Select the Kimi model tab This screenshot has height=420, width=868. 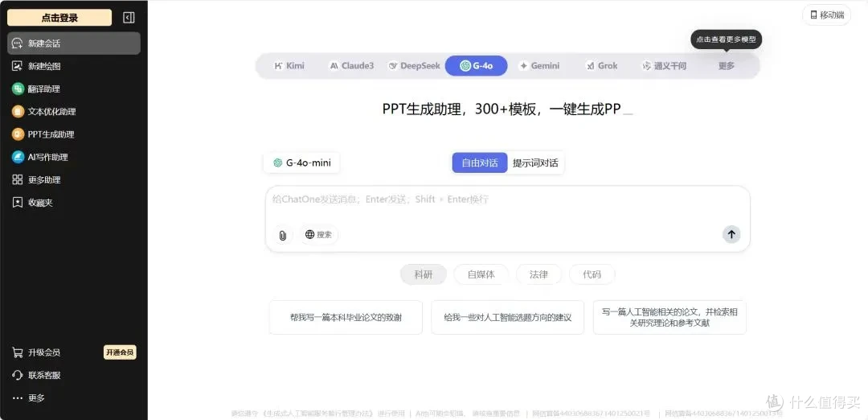289,65
